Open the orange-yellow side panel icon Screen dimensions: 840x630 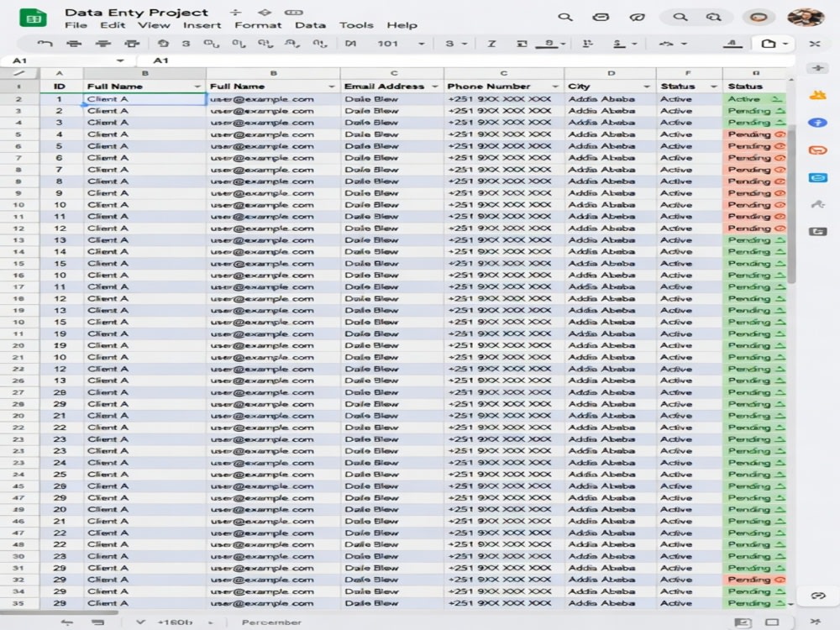817,96
